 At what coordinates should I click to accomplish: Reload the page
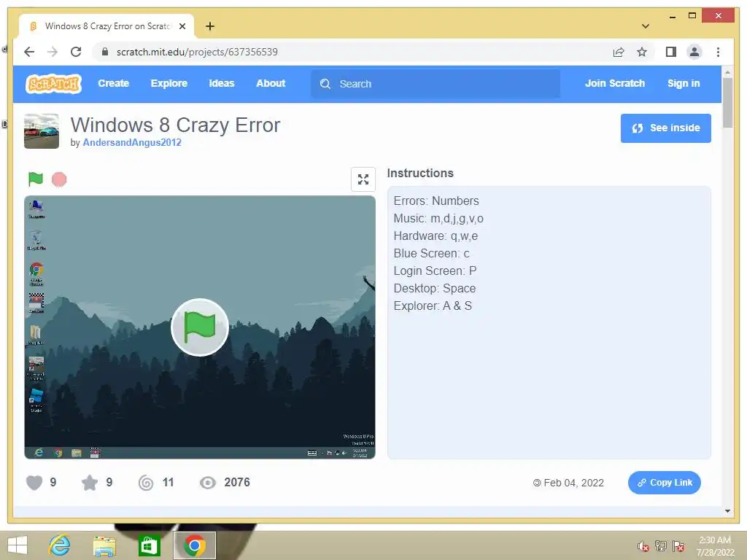[76, 52]
